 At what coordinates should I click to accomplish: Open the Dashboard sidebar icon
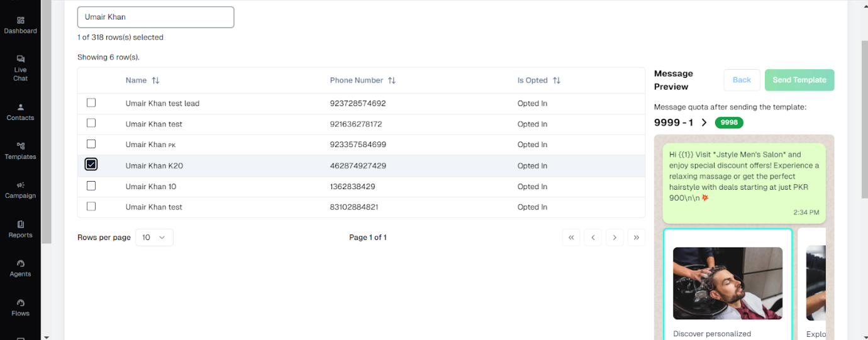(x=21, y=20)
